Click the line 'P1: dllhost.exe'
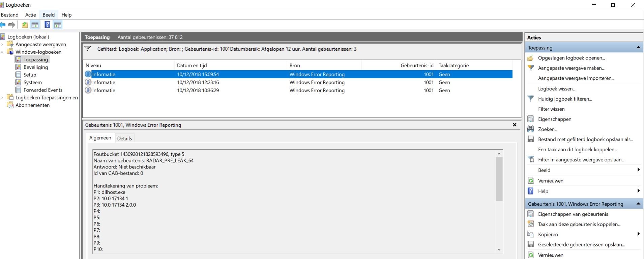644x259 pixels. [110, 192]
